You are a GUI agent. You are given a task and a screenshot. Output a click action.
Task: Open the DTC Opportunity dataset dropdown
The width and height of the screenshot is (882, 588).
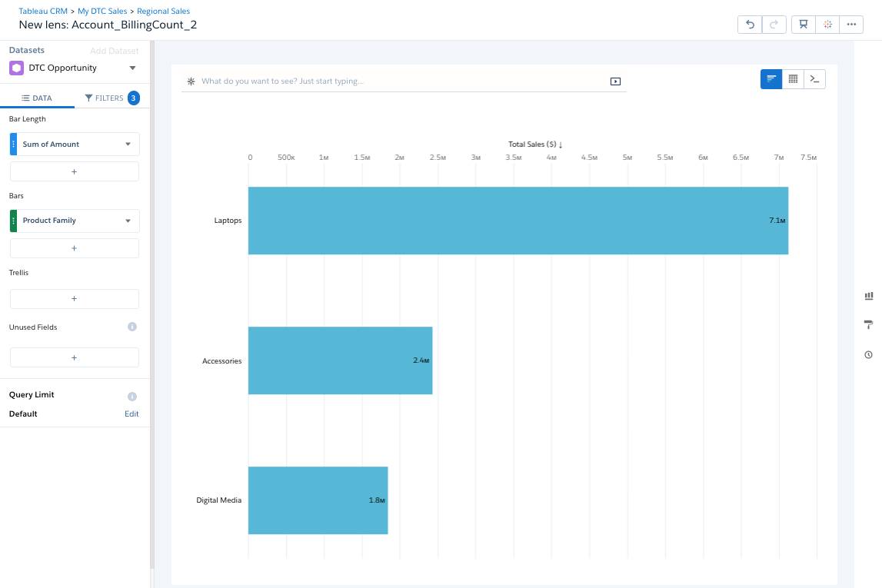(131, 68)
